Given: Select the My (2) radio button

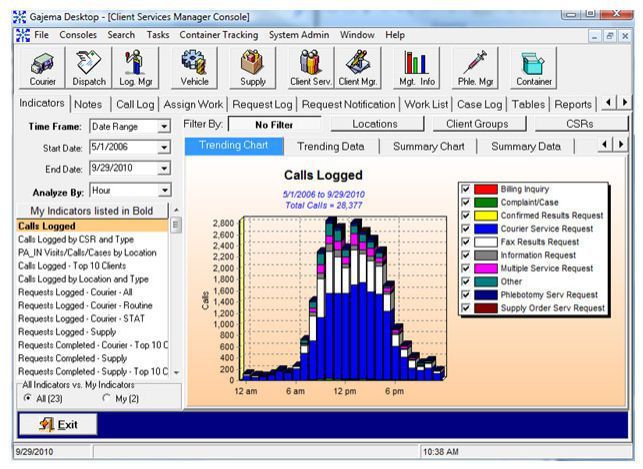Looking at the screenshot, I should (x=107, y=398).
